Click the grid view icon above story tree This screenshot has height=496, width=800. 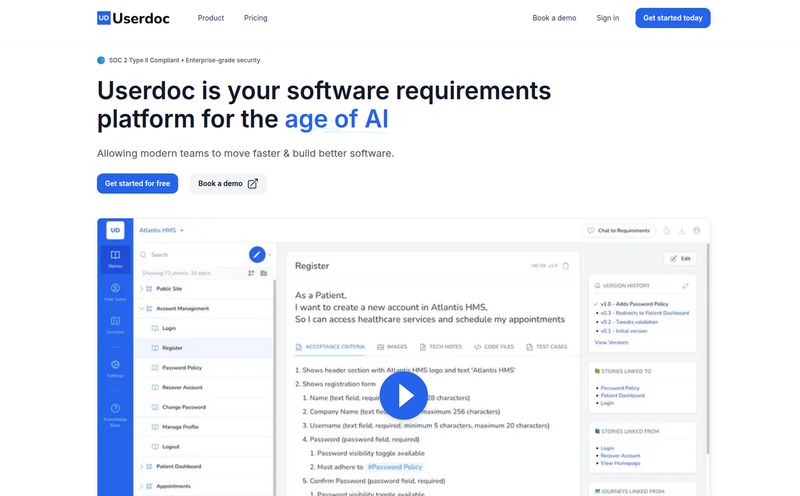(251, 273)
